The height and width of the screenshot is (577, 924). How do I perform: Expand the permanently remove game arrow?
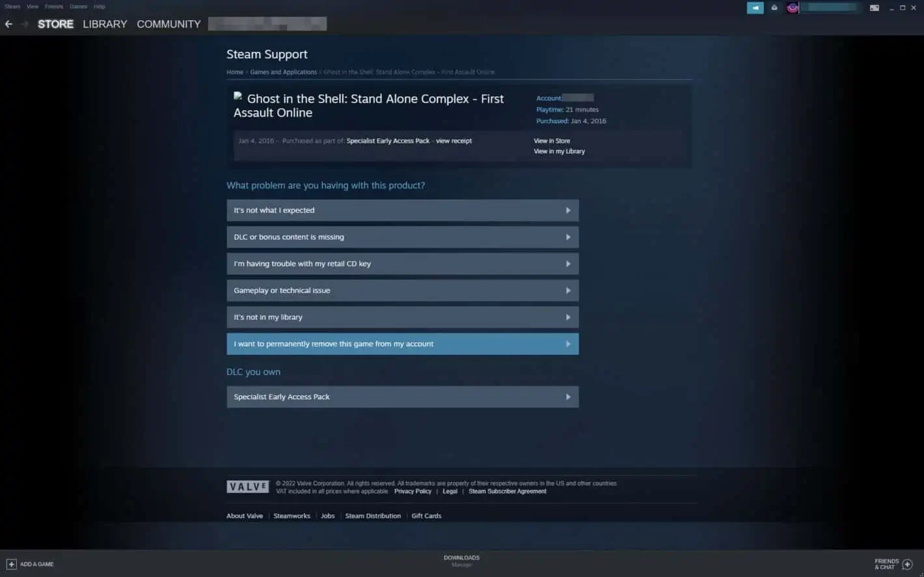coord(568,344)
